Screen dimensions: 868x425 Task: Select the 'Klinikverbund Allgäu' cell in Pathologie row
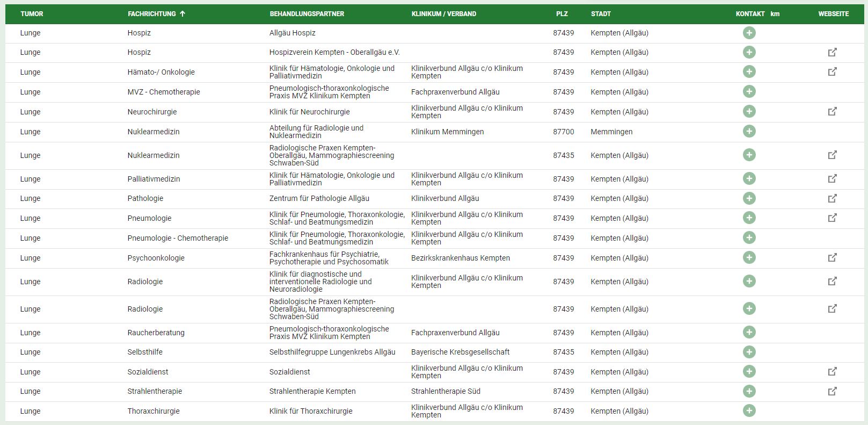coord(444,198)
